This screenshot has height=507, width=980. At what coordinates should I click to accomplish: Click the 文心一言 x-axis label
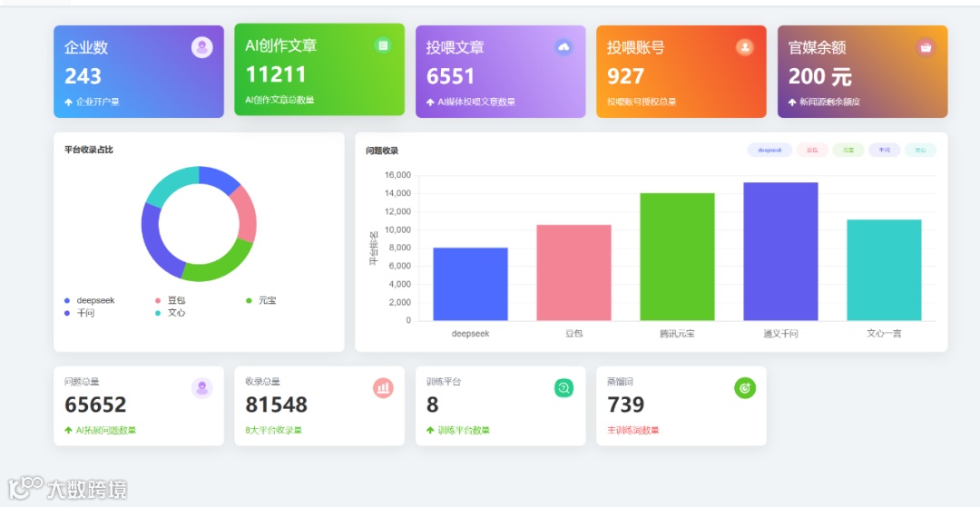tap(884, 334)
